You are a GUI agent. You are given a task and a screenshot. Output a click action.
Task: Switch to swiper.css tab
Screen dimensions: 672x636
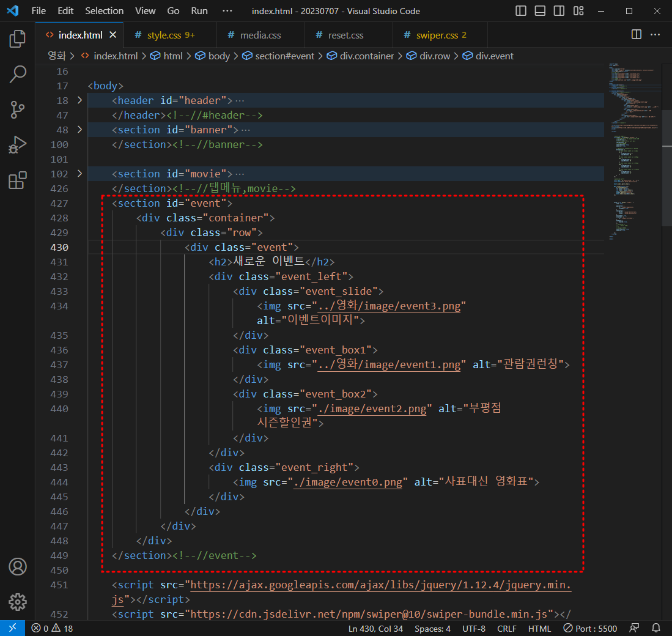click(x=440, y=35)
